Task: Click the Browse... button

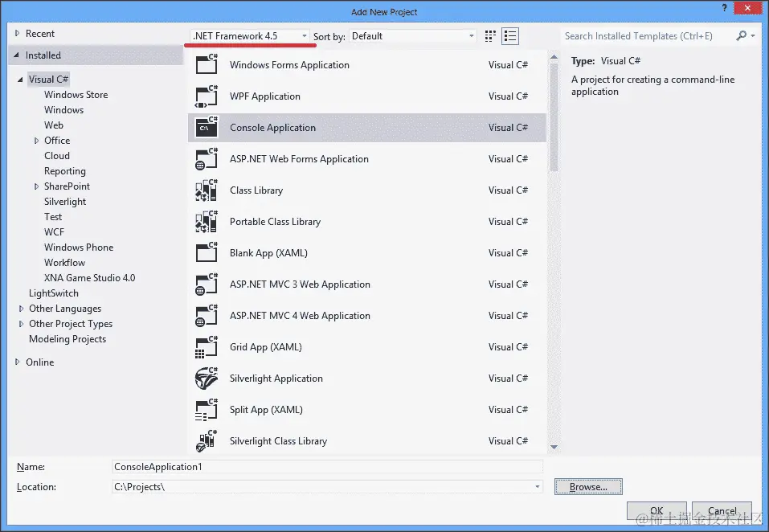Action: (588, 487)
